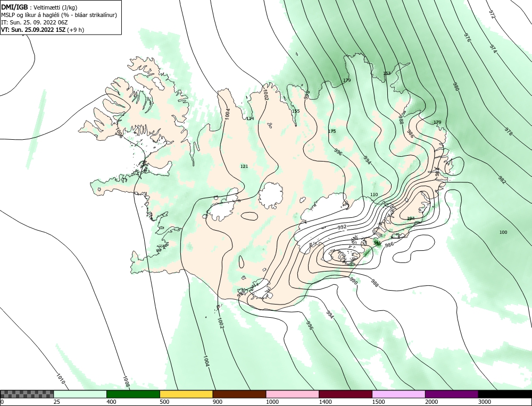Click the legend tick label '1000'

(x=272, y=402)
